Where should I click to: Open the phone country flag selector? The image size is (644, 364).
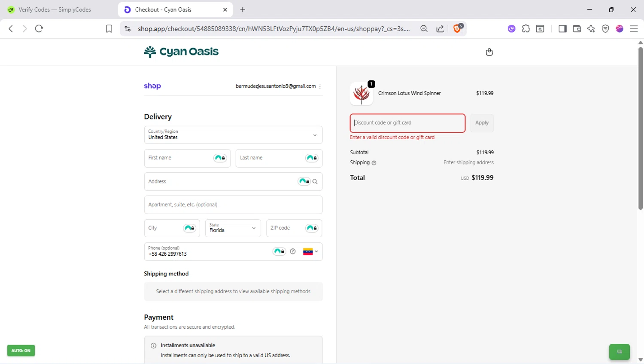pyautogui.click(x=310, y=252)
